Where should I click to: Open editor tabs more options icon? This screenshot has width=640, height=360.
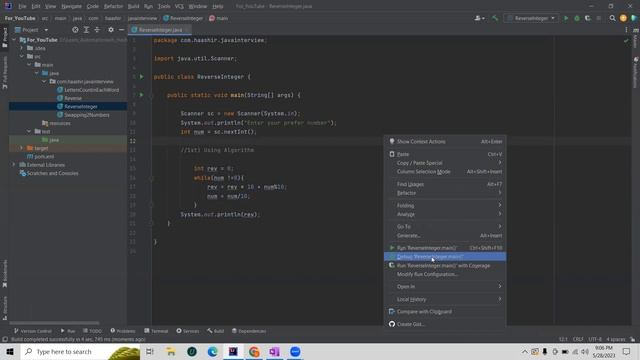626,30
